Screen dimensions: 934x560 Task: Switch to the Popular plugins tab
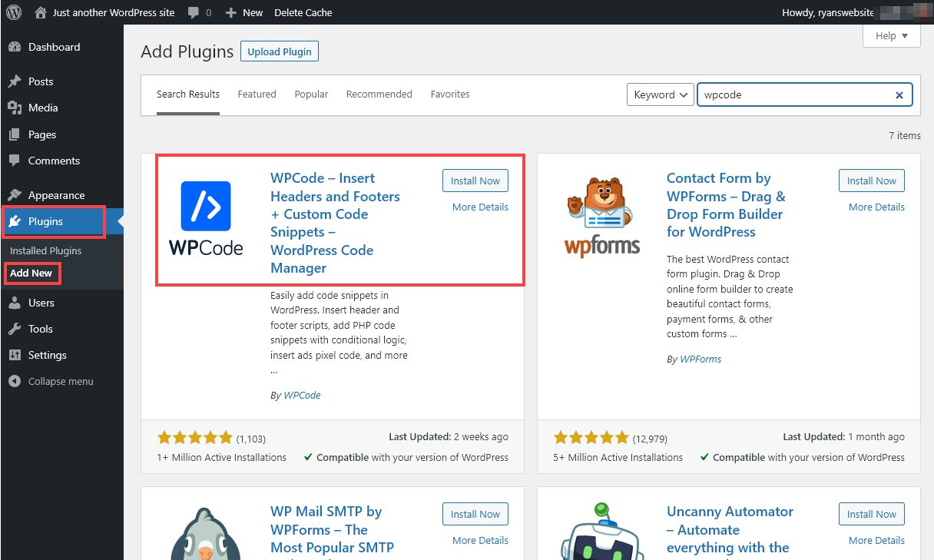(311, 94)
